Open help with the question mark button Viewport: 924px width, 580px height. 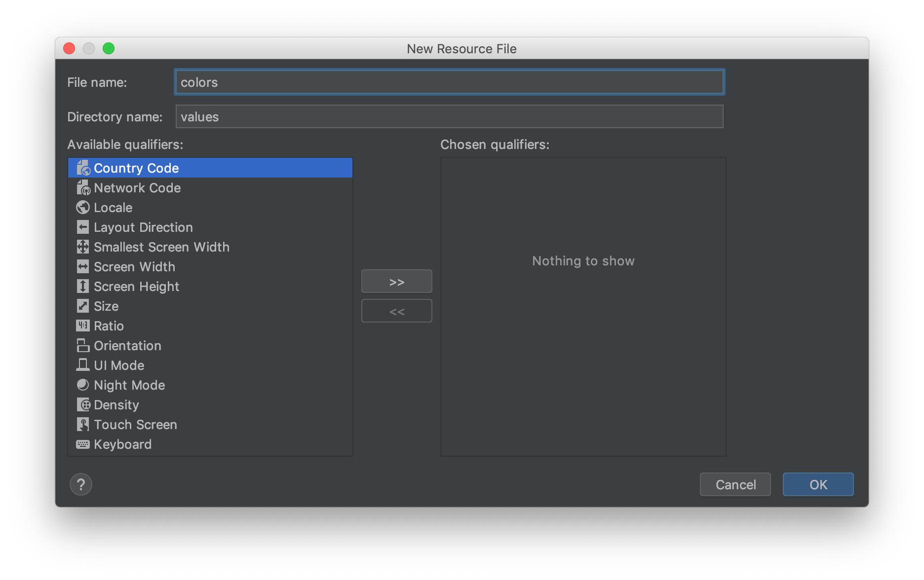point(81,484)
